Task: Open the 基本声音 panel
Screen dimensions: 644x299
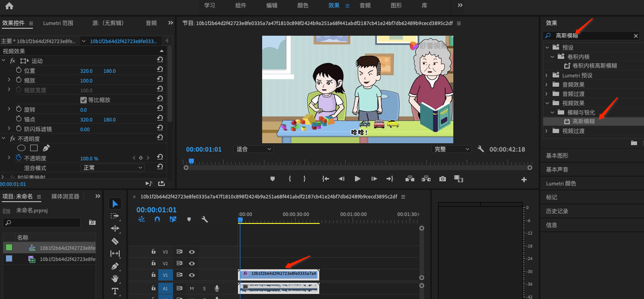Action: coord(557,170)
